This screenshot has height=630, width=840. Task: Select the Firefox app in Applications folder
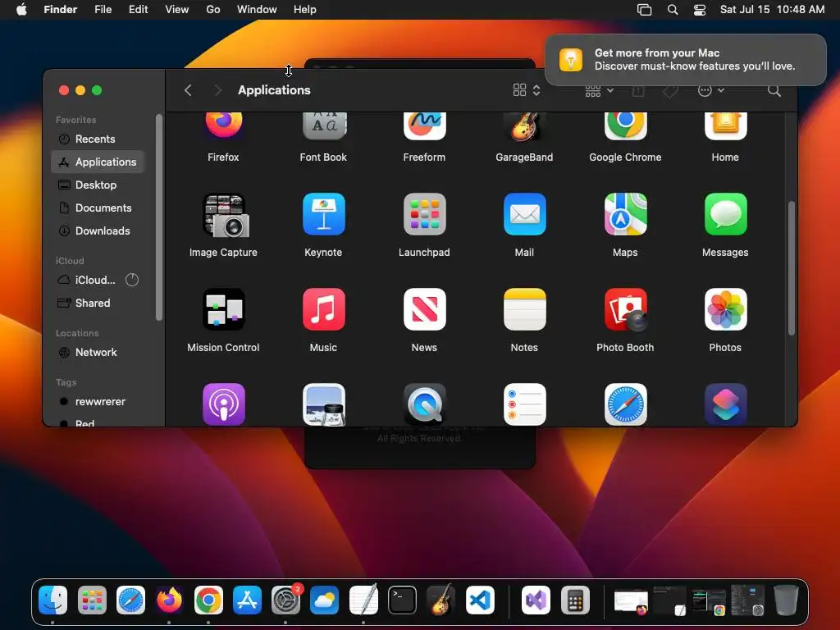[223, 126]
